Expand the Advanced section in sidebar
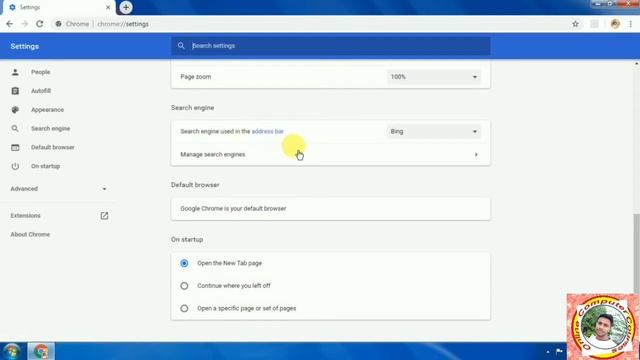640x360 pixels. (x=59, y=189)
